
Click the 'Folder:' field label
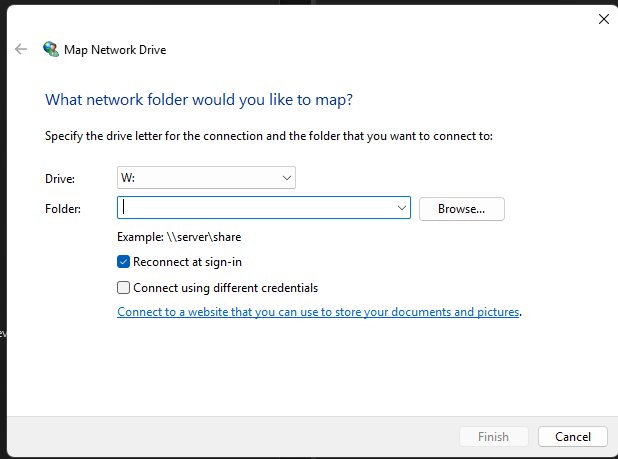coord(63,208)
